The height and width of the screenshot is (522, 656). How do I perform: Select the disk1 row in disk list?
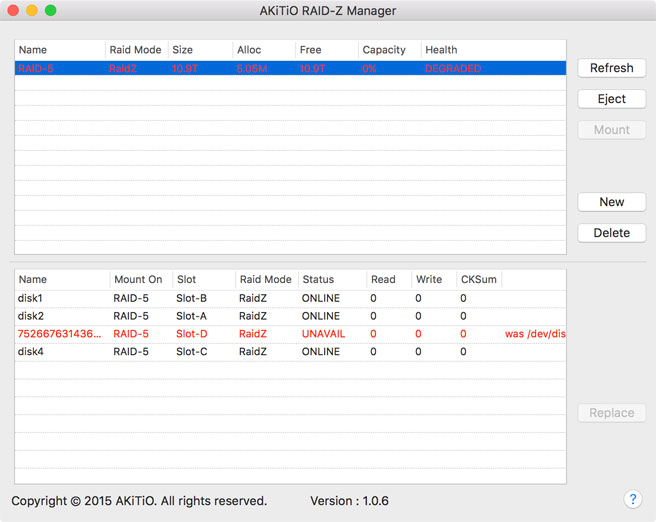point(290,298)
